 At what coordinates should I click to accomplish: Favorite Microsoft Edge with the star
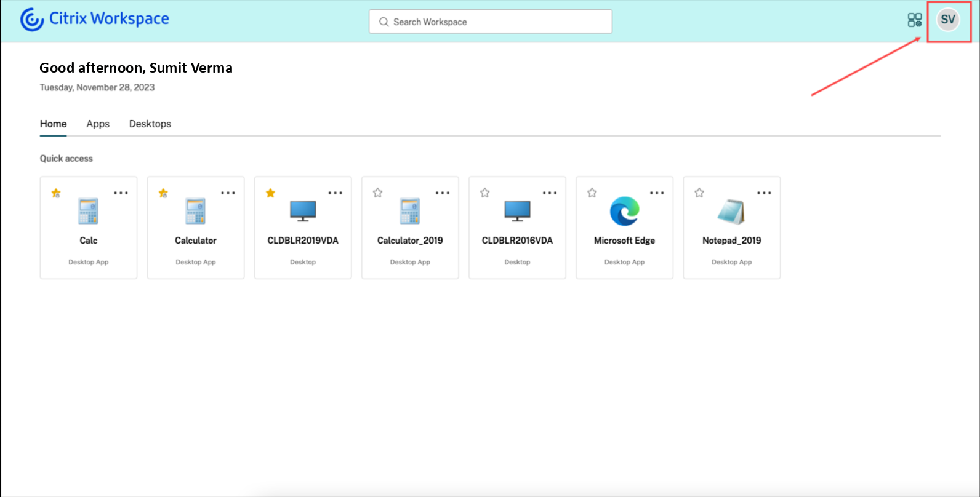tap(592, 193)
